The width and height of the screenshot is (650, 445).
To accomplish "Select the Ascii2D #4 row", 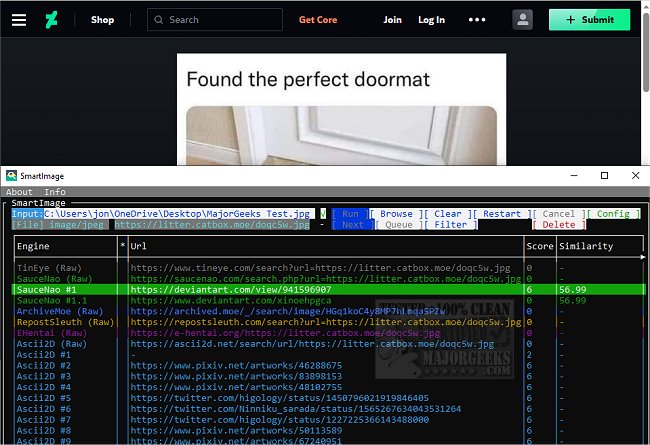I will coord(328,387).
